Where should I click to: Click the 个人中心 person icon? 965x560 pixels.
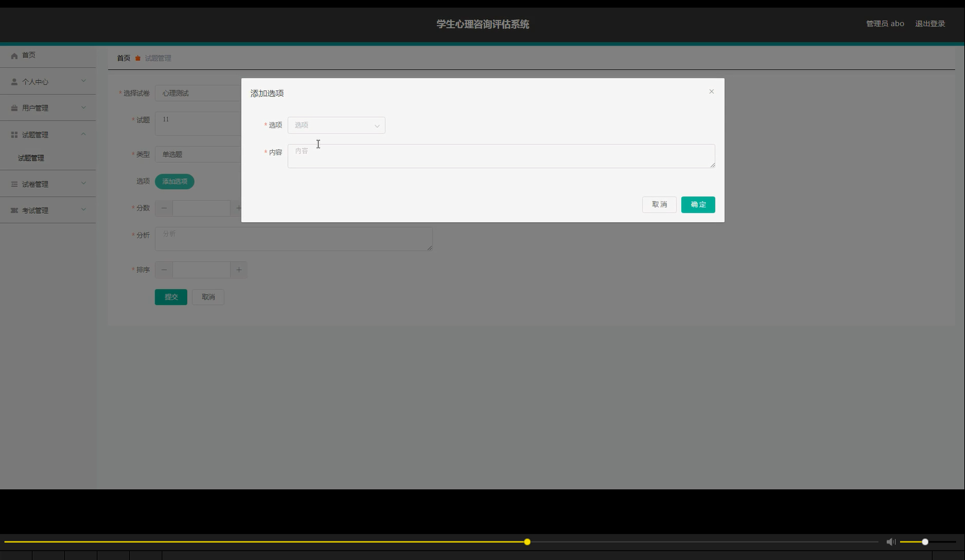14,82
